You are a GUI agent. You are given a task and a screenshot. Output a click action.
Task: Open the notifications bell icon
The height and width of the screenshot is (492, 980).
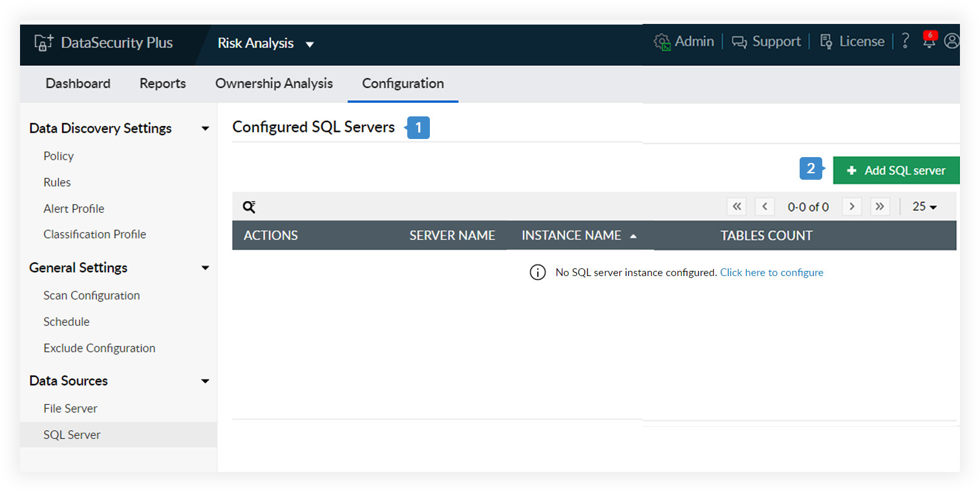point(929,42)
